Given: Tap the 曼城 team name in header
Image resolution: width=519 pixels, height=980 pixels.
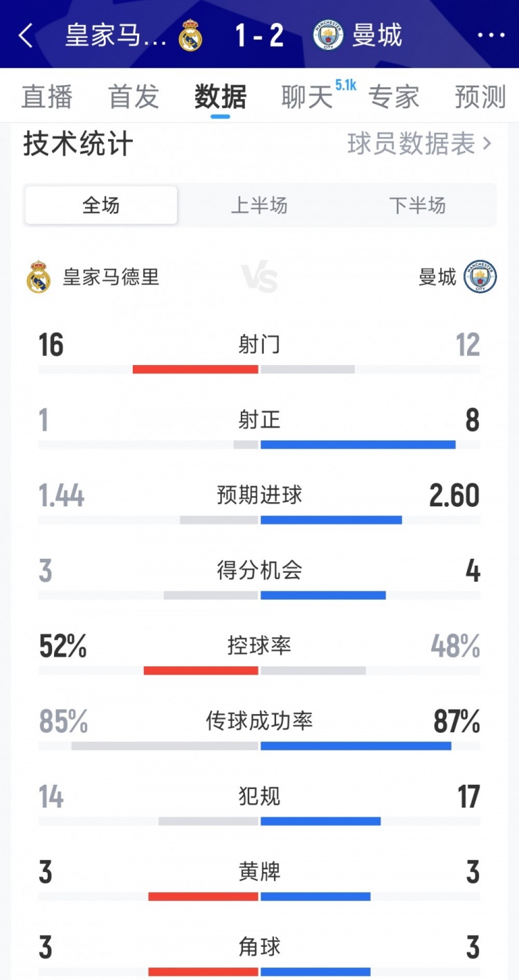Looking at the screenshot, I should coord(377,36).
